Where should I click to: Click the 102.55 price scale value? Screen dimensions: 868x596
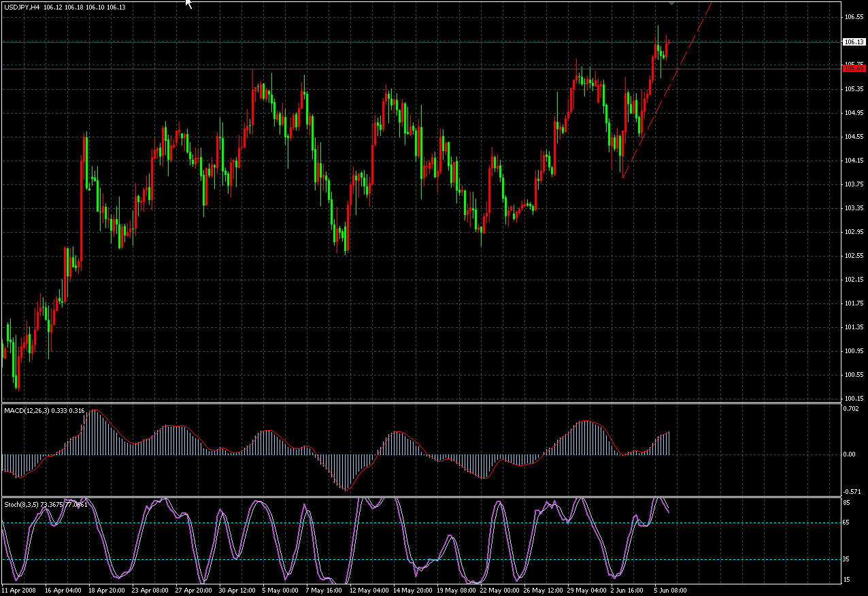tap(854, 255)
